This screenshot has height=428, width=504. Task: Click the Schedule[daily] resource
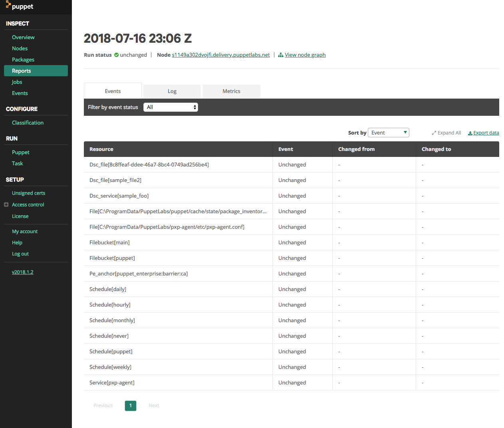coord(108,289)
